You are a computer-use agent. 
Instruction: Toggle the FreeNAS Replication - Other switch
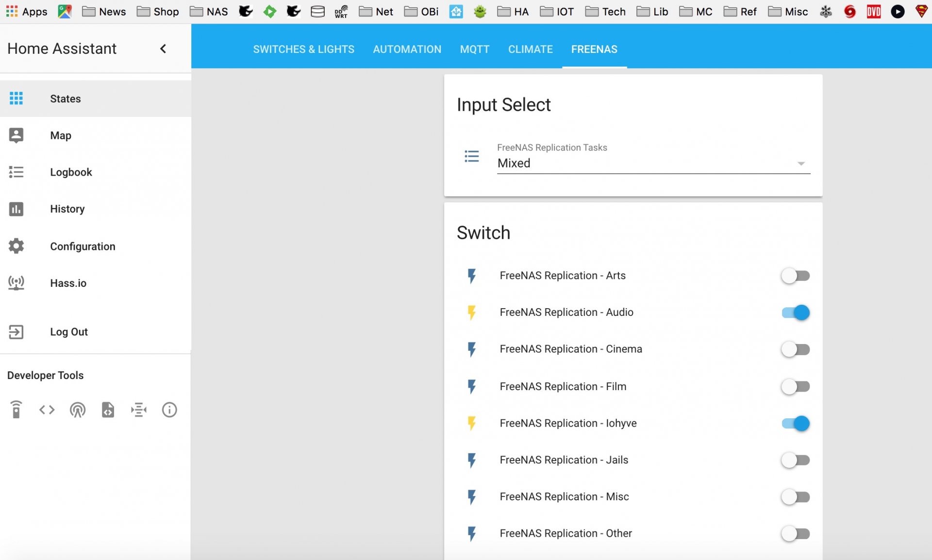pos(795,534)
